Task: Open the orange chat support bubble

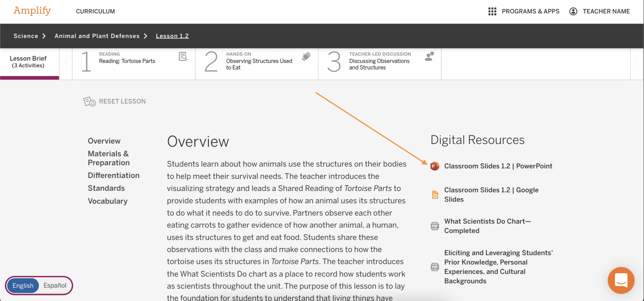Action: click(621, 280)
